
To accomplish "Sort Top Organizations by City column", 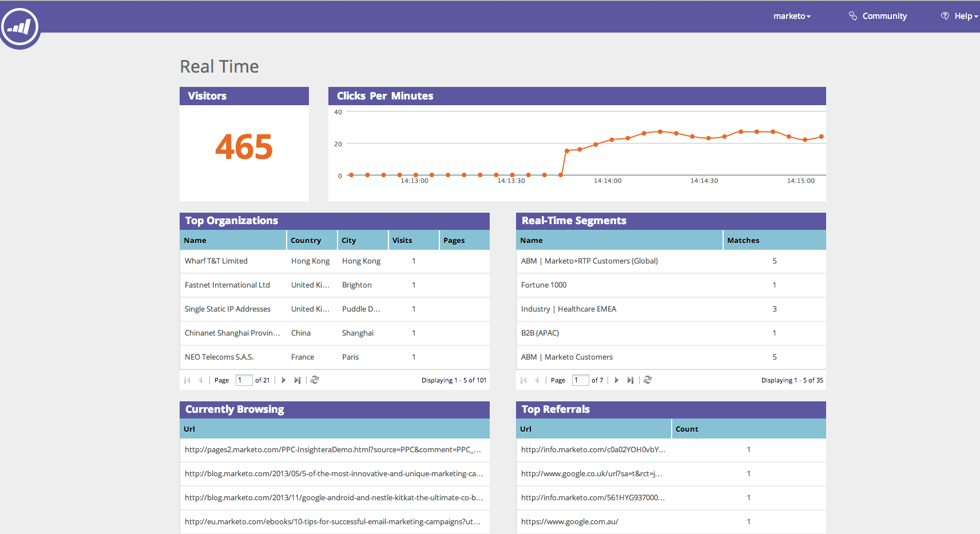I will pos(363,240).
